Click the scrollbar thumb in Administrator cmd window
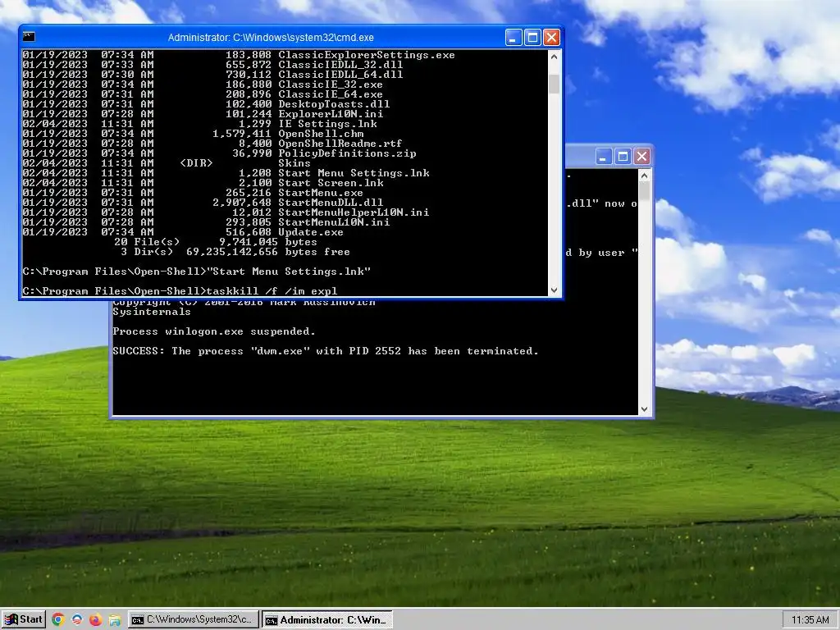 554,84
